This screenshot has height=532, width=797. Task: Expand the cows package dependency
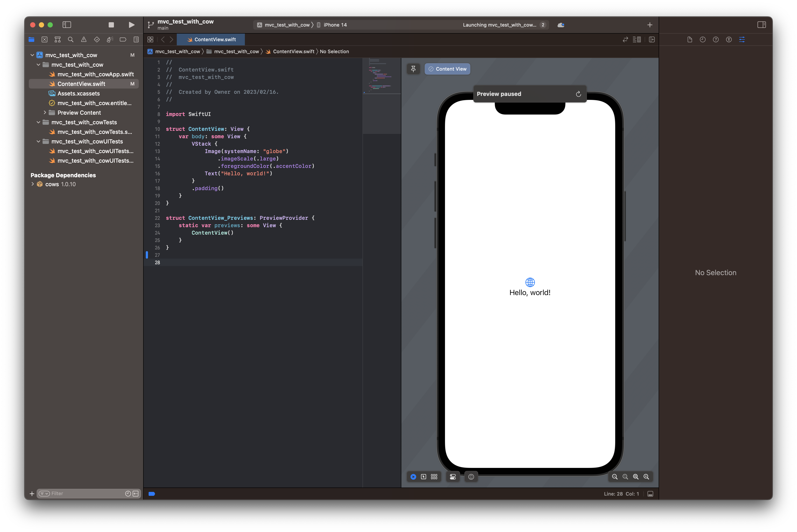(x=33, y=184)
